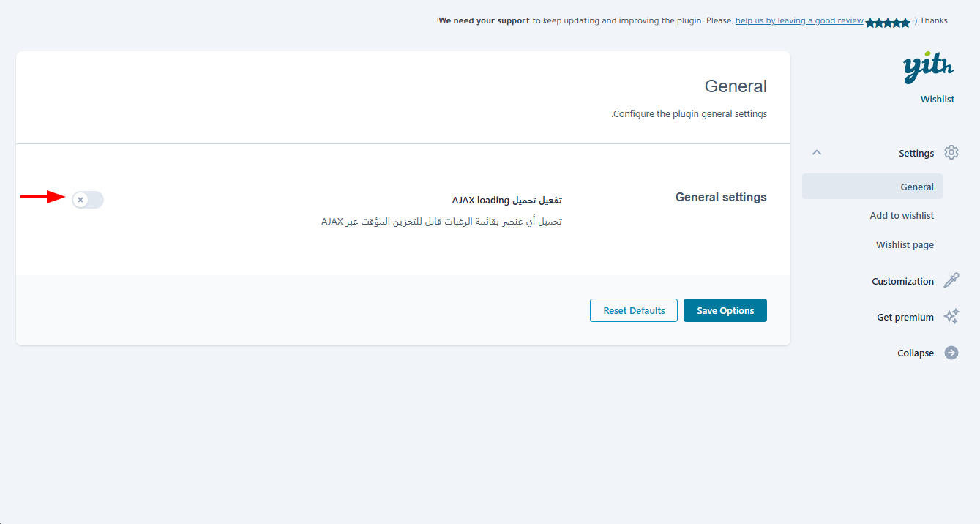Open the Add to wishlist settings
Viewport: 980px width, 524px height.
(x=902, y=215)
